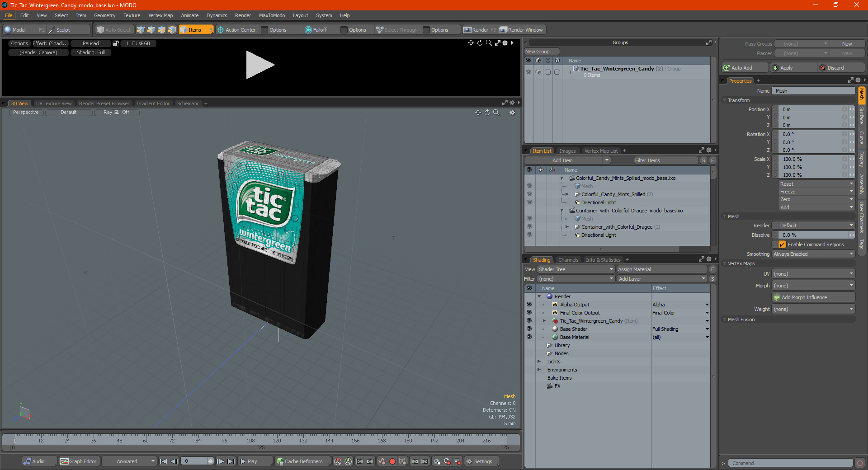Screen dimensions: 868x470
Task: Open the Add Layer dropdown
Action: 662,279
